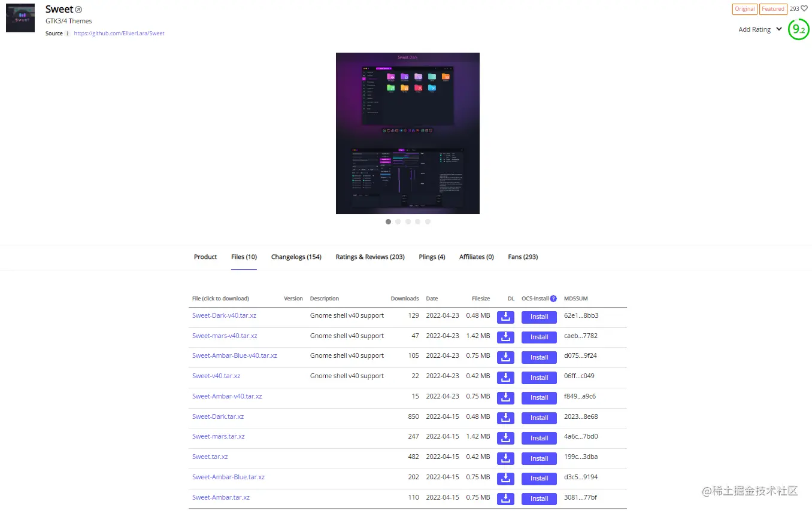Install Sweet-Ambar.tar.xz
Screen dimensions: 812x511
[x=539, y=498]
